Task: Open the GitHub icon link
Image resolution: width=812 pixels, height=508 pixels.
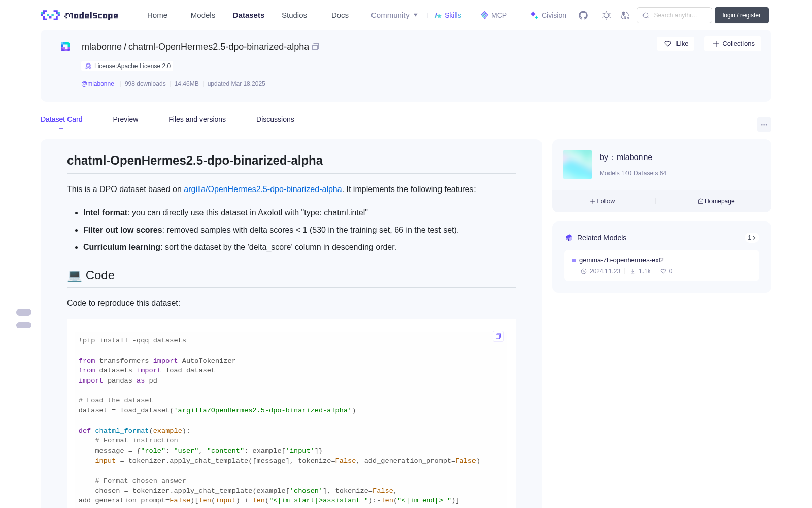Action: [583, 15]
